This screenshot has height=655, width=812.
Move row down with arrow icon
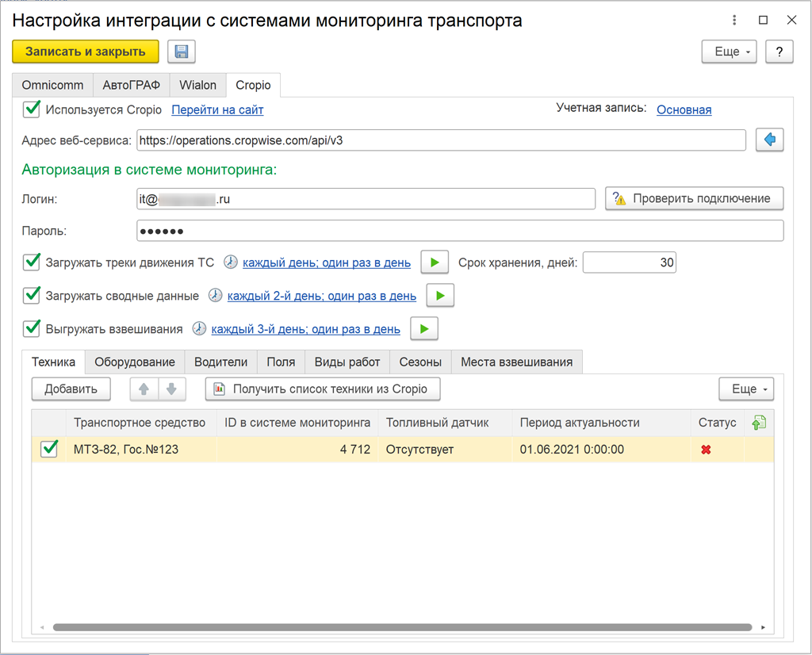click(171, 389)
